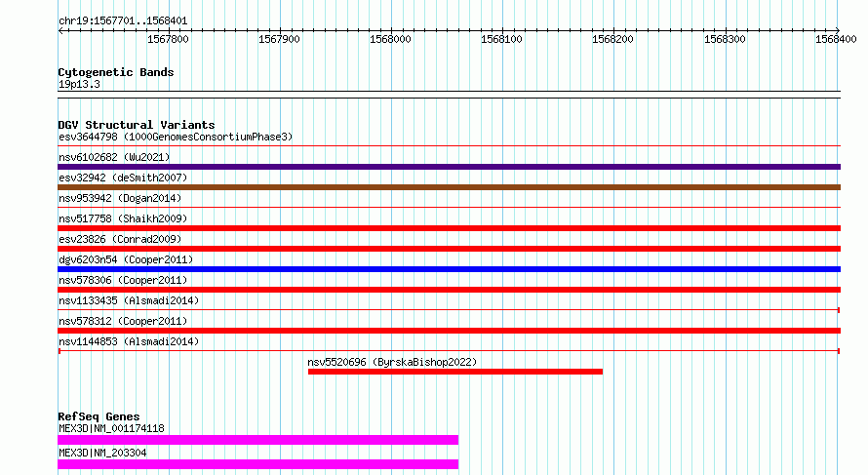Open variant nsv1144853 (Alsmadi2014) label

[129, 341]
